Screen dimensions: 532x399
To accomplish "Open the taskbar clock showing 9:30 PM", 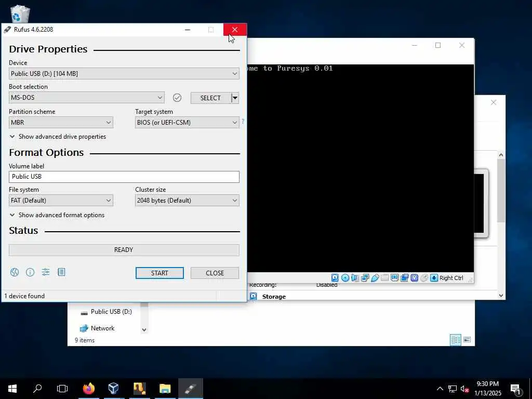I will (487, 389).
